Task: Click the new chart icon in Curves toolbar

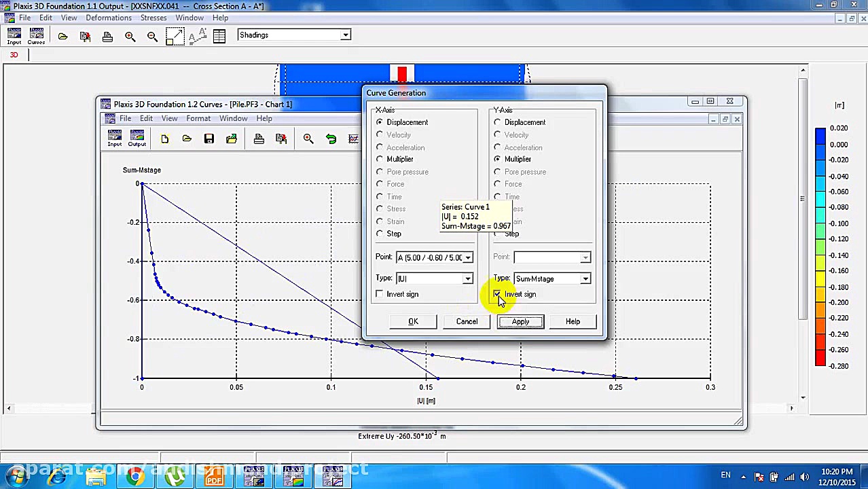Action: (x=164, y=139)
